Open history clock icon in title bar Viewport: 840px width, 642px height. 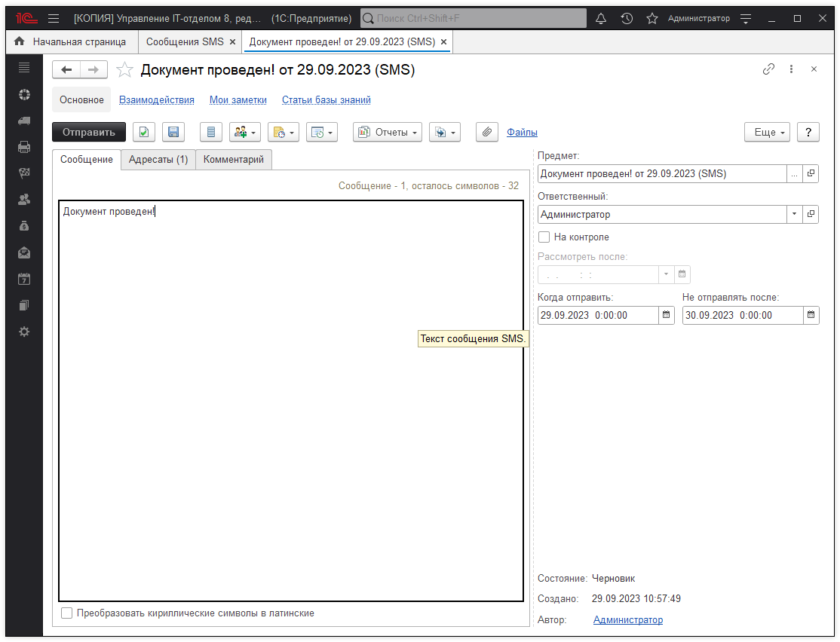coord(627,18)
